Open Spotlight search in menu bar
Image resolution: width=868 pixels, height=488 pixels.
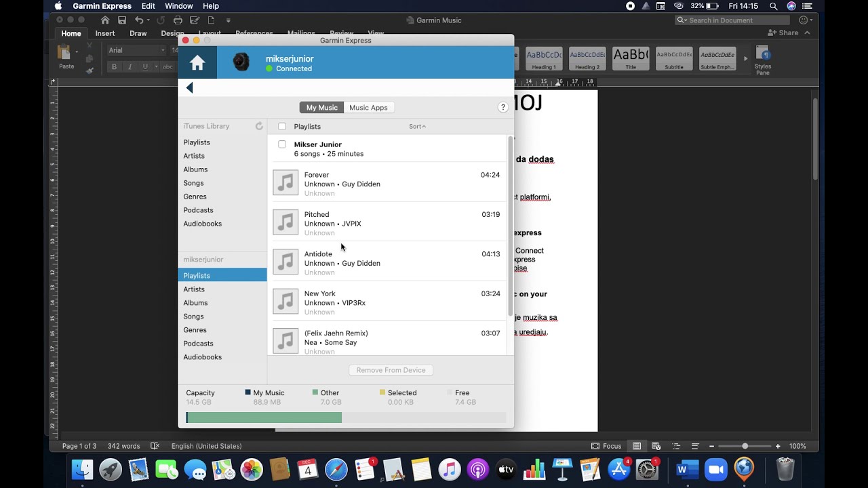pos(774,6)
